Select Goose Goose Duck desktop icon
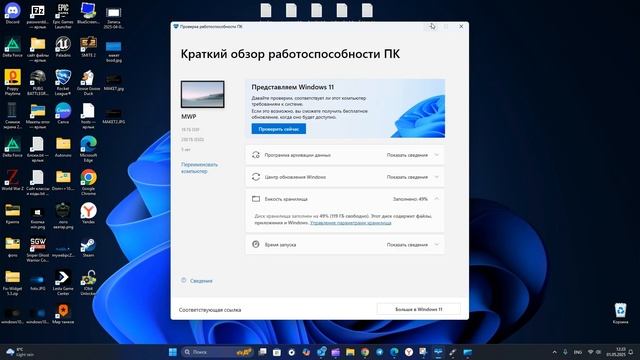Screen dimensions: 640x360 [89, 82]
